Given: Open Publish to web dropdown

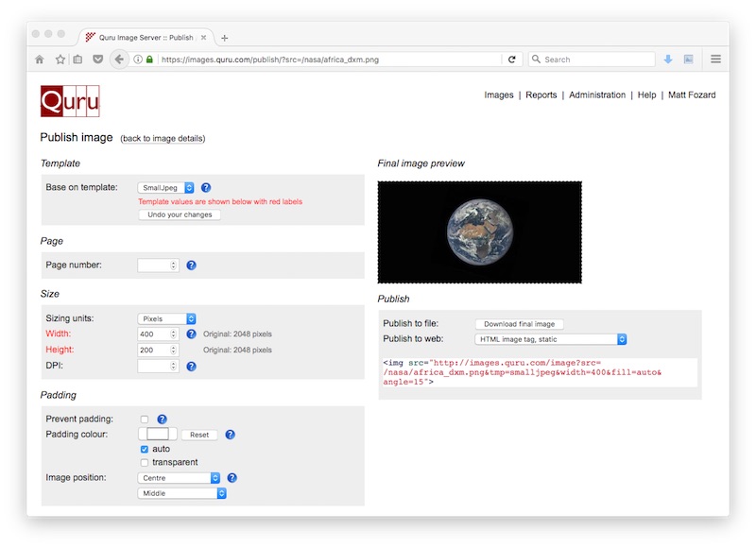Looking at the screenshot, I should pyautogui.click(x=551, y=339).
